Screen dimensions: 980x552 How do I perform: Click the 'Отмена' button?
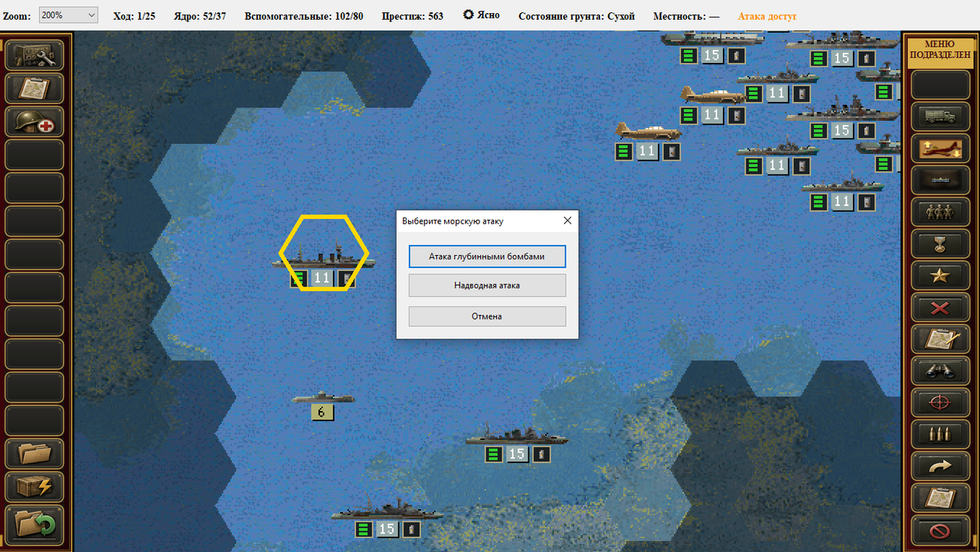click(x=487, y=316)
